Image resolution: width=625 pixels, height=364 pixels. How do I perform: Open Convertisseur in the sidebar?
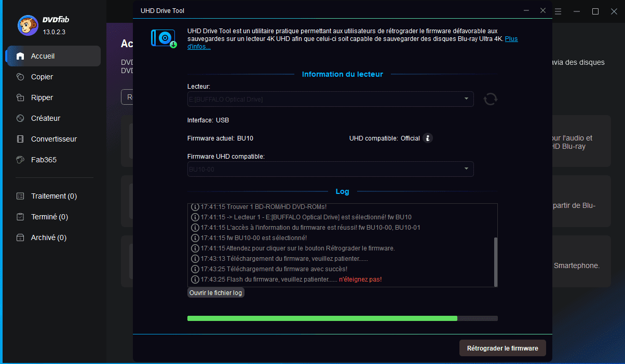coord(54,139)
